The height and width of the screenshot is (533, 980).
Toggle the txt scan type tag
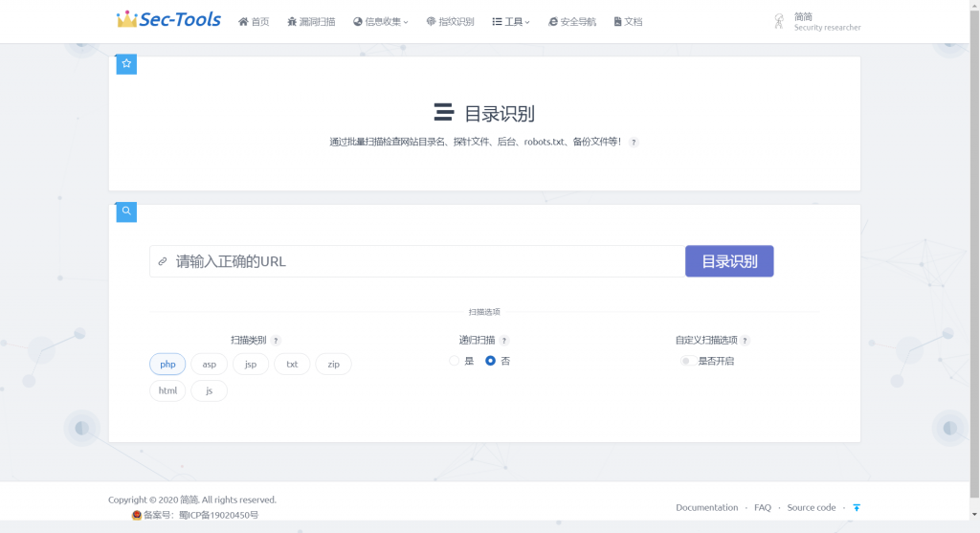292,365
